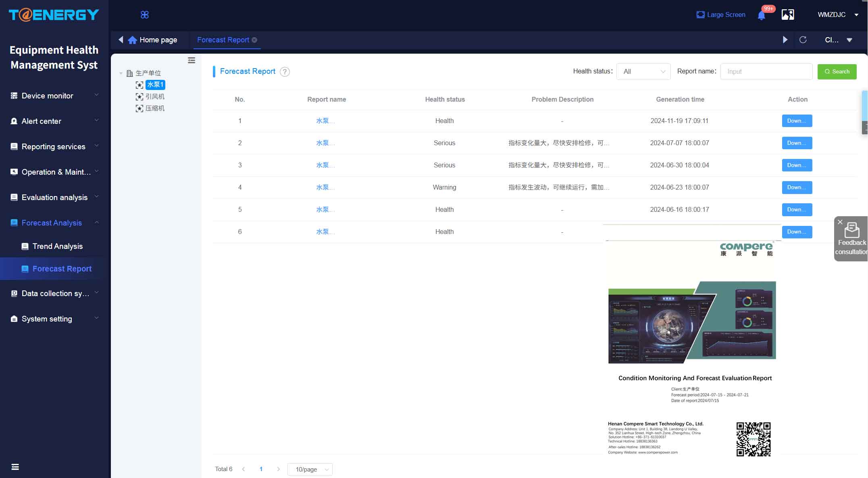Download the 2024-11-19 report
This screenshot has width=868, height=478.
[x=797, y=121]
